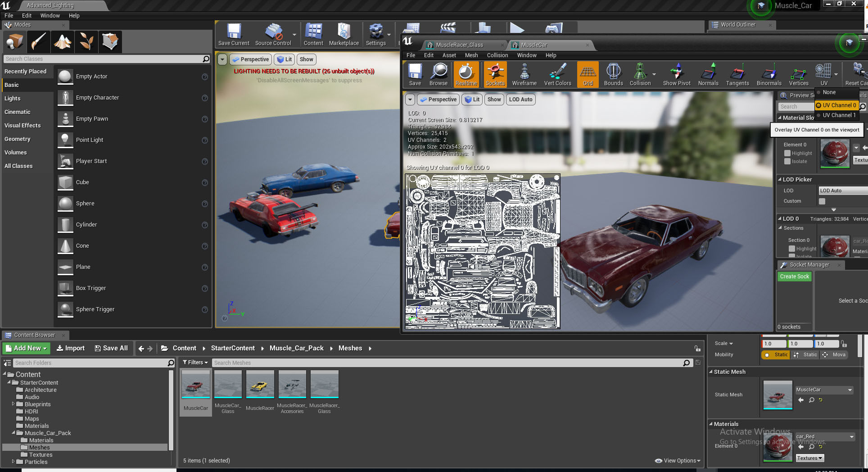Click Collision toolbar icon
Image resolution: width=868 pixels, height=472 pixels.
click(x=640, y=75)
